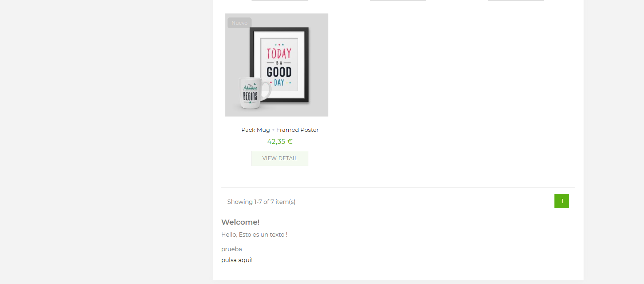The height and width of the screenshot is (284, 644).
Task: Open the Pack Mug + Framed Poster title link
Action: coord(280,130)
